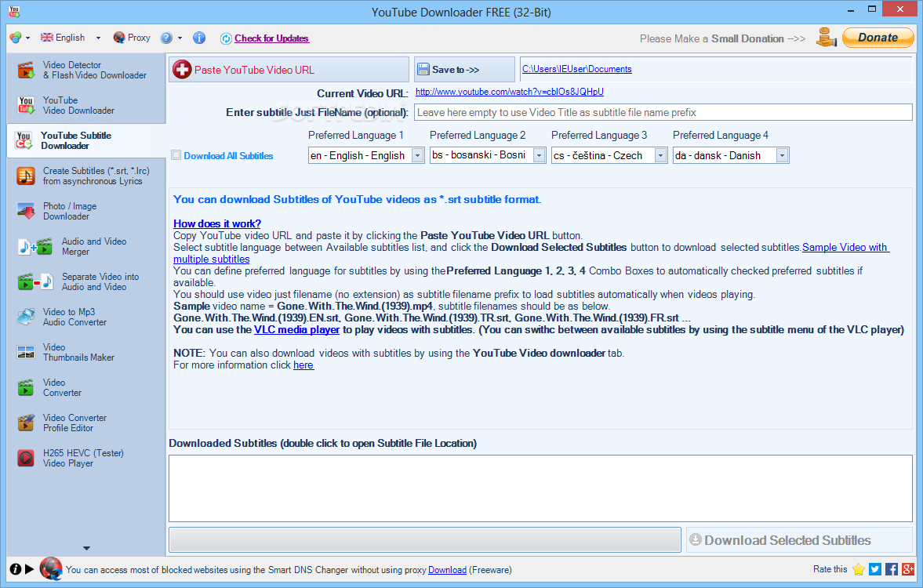Screen dimensions: 923x588
Task: Share via the Facebook icon
Action: point(891,569)
